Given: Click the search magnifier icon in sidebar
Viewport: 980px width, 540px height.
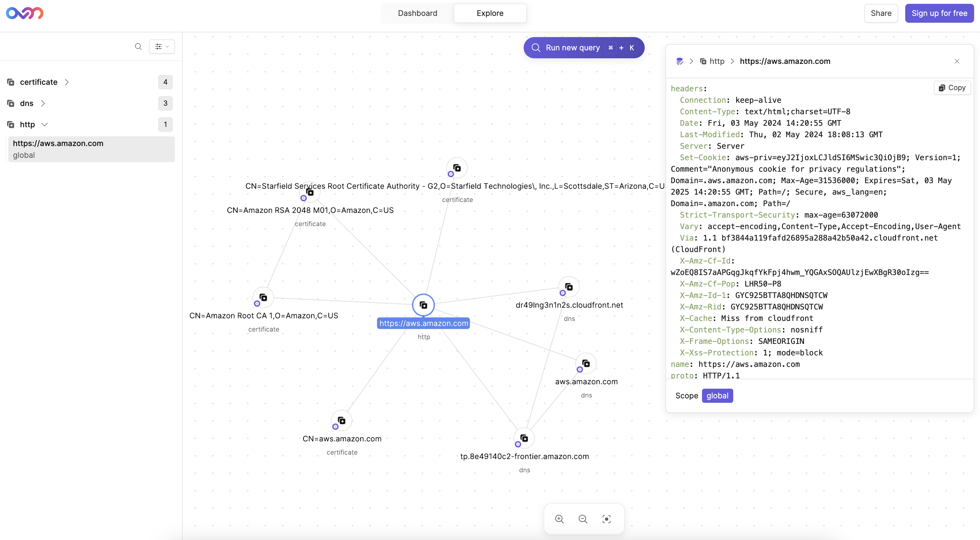Looking at the screenshot, I should [138, 47].
